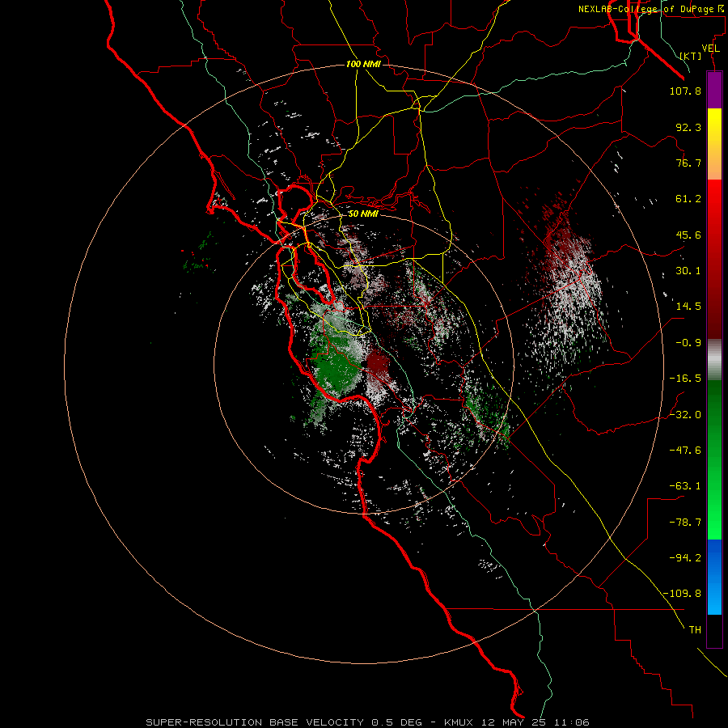Click the 50 NMI range ring label
This screenshot has width=728, height=728.
363,214
